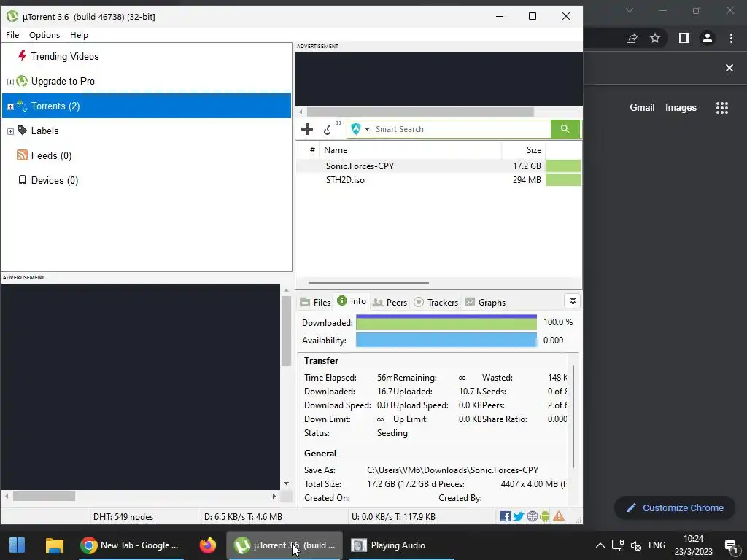Open the search provider dropdown arrow

point(368,129)
